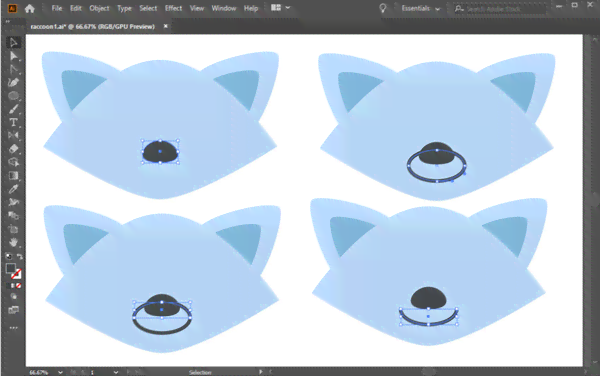Click the Search Adobe Stock field
The image size is (600, 376).
coord(499,8)
